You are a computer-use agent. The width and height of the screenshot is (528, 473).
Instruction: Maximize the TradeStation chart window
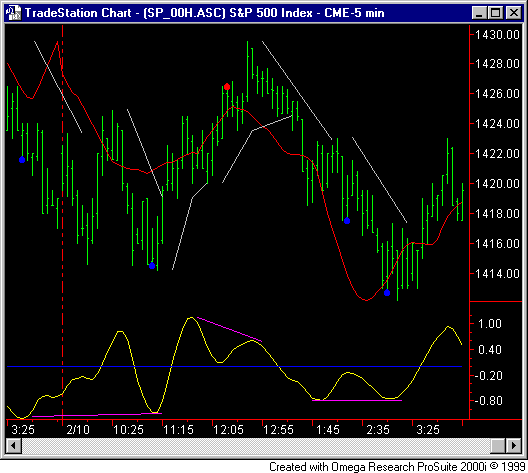tap(495, 13)
